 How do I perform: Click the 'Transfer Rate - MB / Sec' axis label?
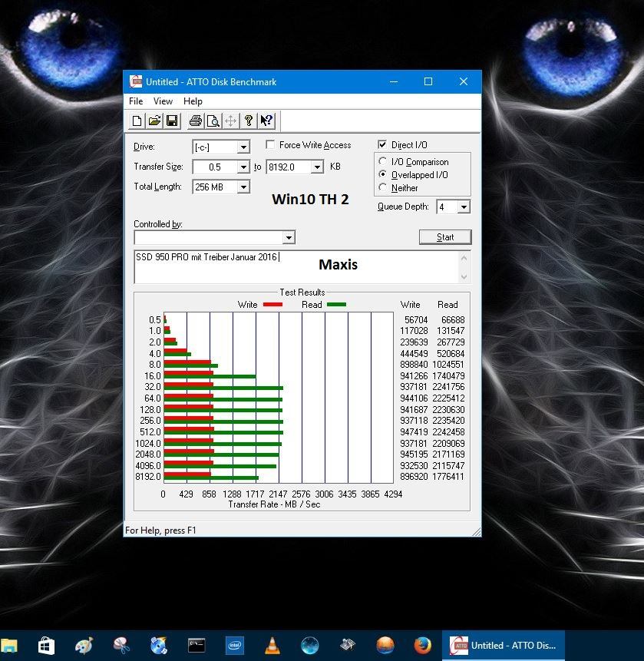[x=274, y=504]
